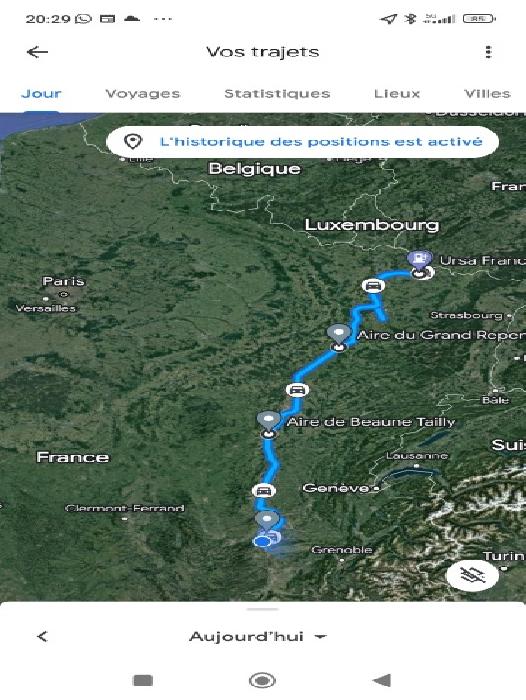The height and width of the screenshot is (700, 526).
Task: Select the Aire de Beaune Tailly pin
Action: pyautogui.click(x=268, y=422)
